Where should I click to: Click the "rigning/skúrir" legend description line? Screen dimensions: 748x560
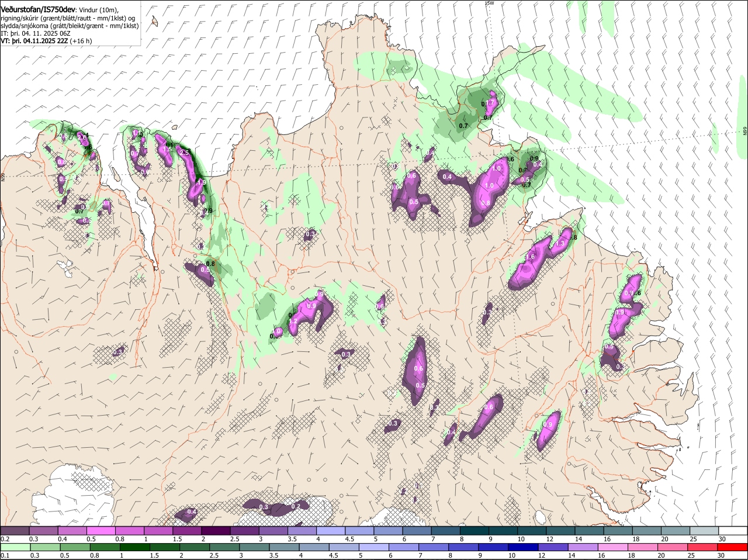point(68,18)
